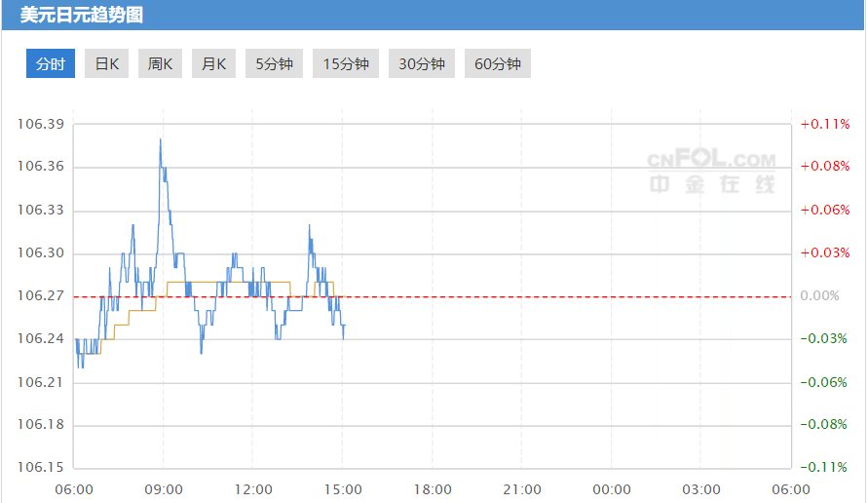Click the 106.27 price axis label
Screen dimensions: 868x503
click(41, 295)
